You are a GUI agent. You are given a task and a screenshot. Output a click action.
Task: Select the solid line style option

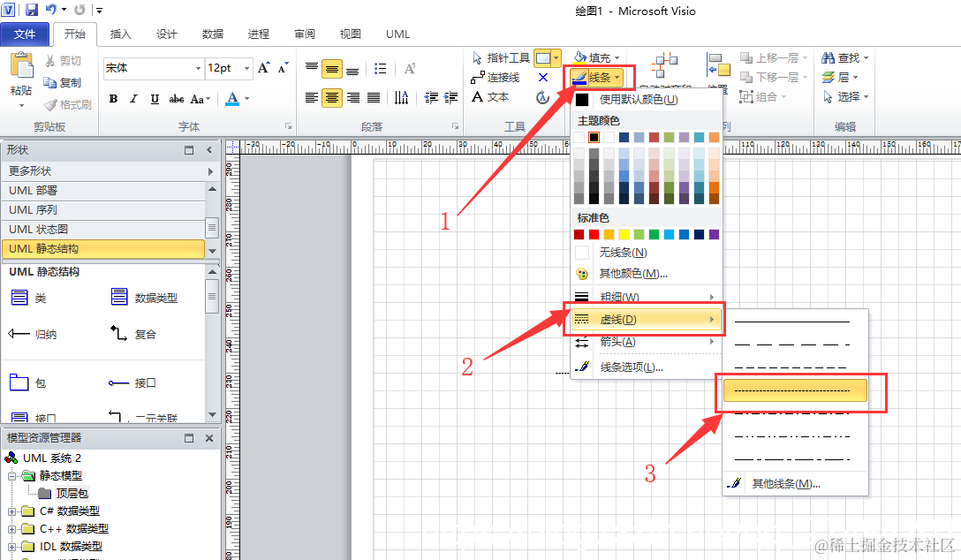tap(795, 322)
